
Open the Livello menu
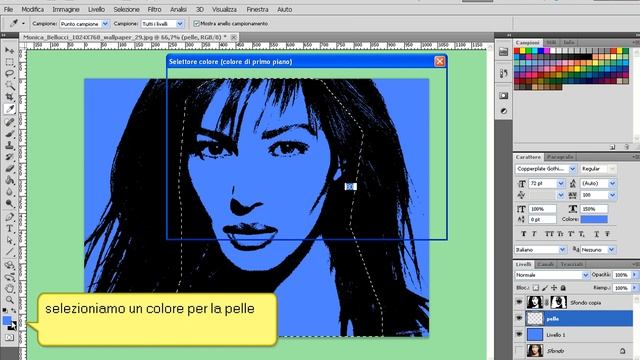[x=96, y=9]
